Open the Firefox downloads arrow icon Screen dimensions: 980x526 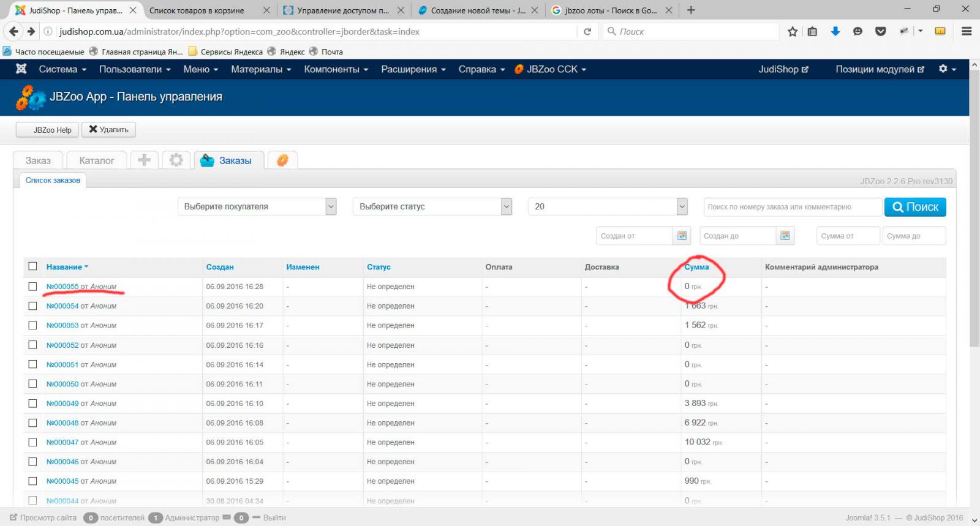pos(835,32)
